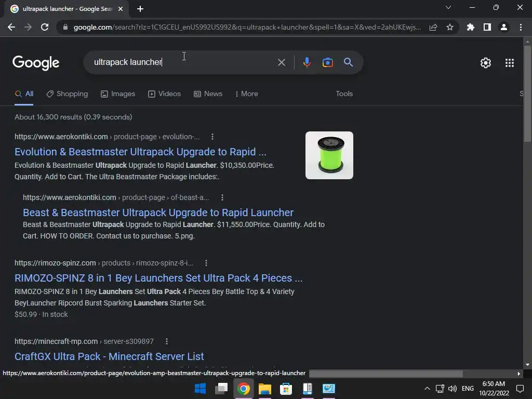532x399 pixels.
Task: Select the All results tab
Action: pyautogui.click(x=24, y=94)
